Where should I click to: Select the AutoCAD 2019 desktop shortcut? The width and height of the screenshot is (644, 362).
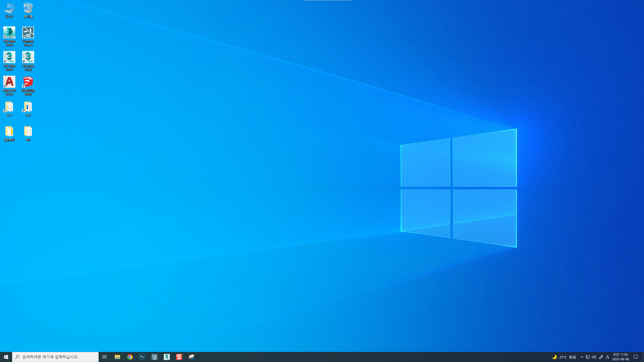point(9,86)
